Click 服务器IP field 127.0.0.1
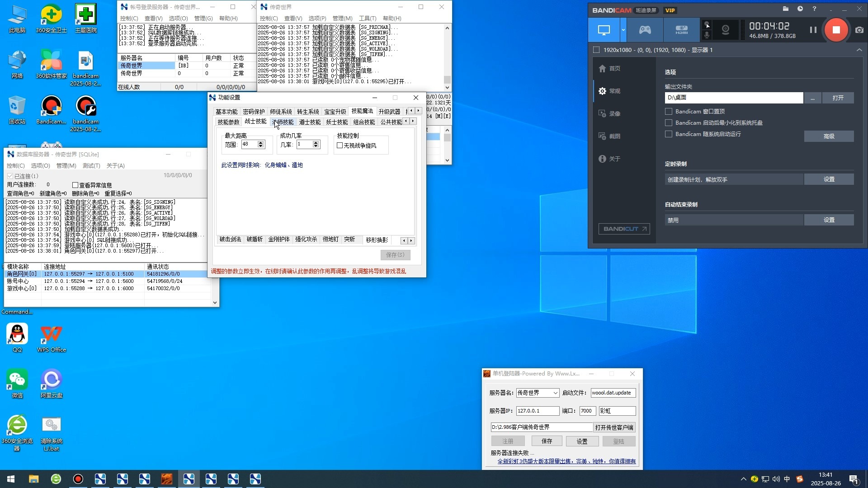Image resolution: width=868 pixels, height=488 pixels. click(x=538, y=411)
